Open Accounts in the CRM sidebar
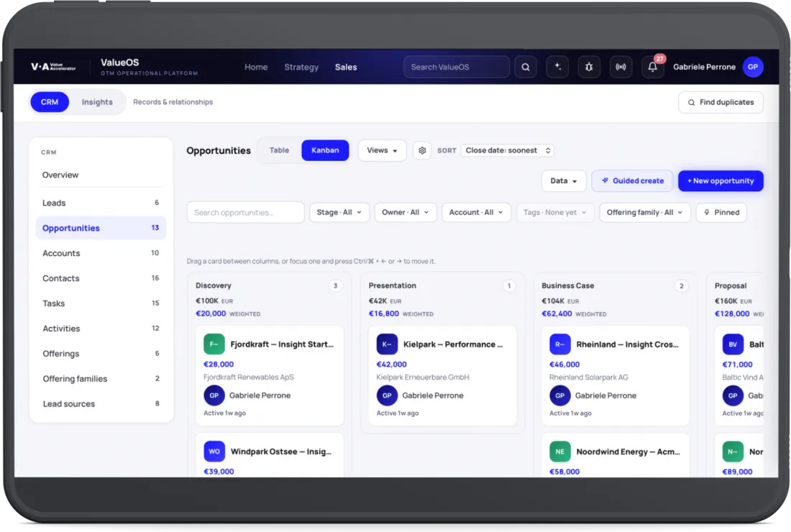Screen dimensions: 791x532 click(x=101, y=253)
